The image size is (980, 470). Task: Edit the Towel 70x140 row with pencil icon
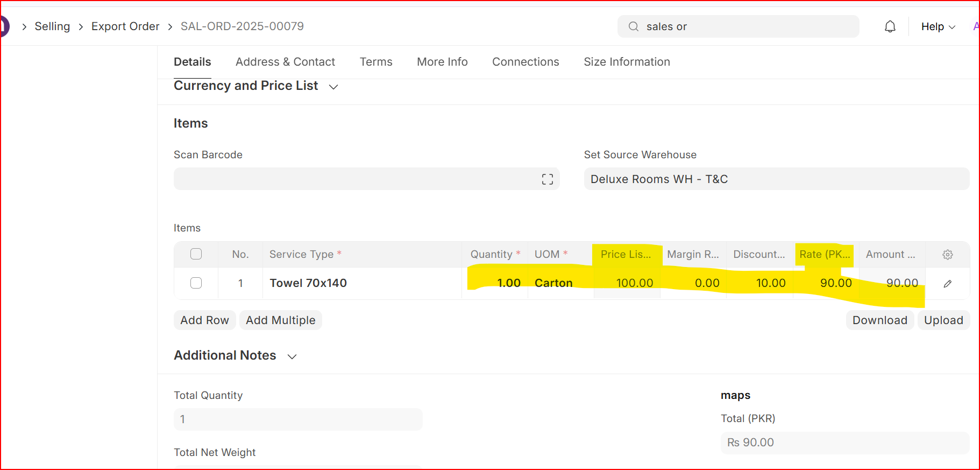point(947,284)
